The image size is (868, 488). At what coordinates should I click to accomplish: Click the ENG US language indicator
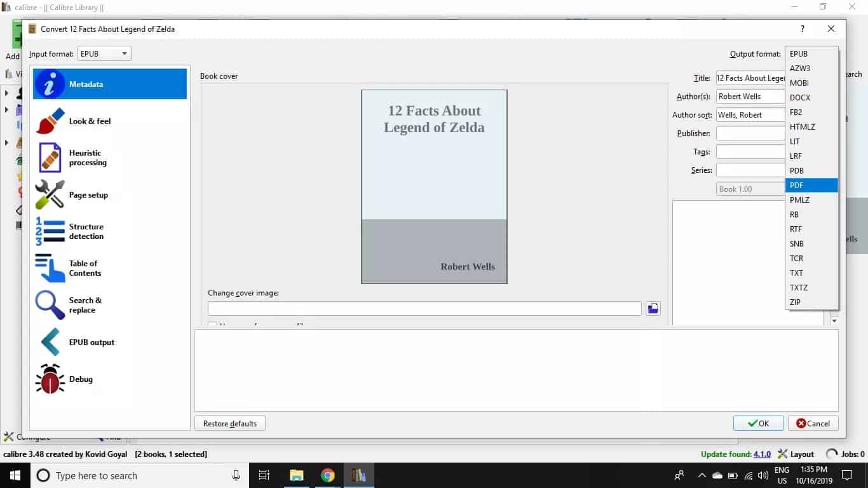pyautogui.click(x=782, y=475)
